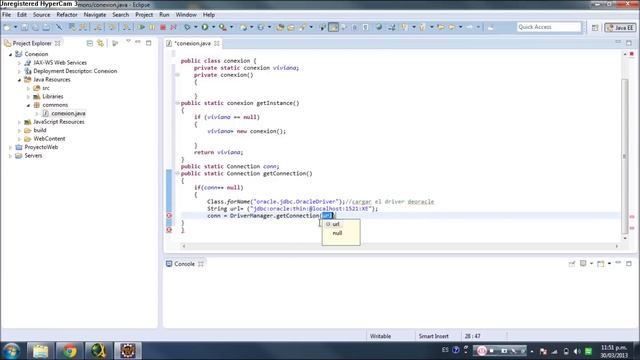Click the HyperCam pause recording icon in tray
The height and width of the screenshot is (360, 640).
point(482,351)
